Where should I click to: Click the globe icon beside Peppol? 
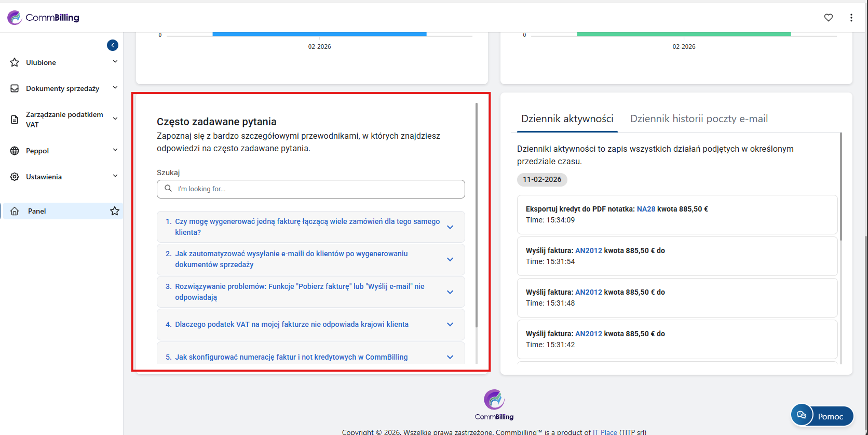click(x=15, y=151)
